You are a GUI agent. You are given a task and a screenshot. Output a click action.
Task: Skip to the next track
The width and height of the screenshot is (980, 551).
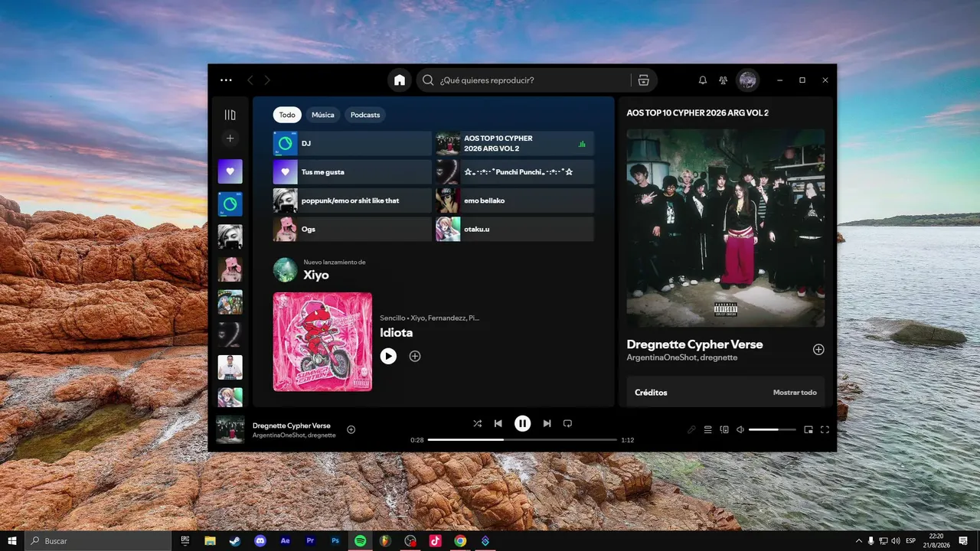point(547,423)
